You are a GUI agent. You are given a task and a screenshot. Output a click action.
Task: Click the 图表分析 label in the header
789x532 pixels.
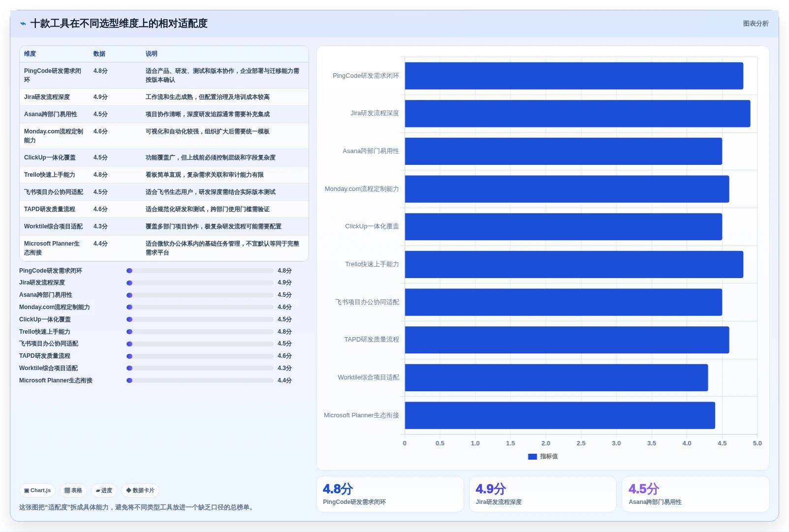click(x=756, y=24)
